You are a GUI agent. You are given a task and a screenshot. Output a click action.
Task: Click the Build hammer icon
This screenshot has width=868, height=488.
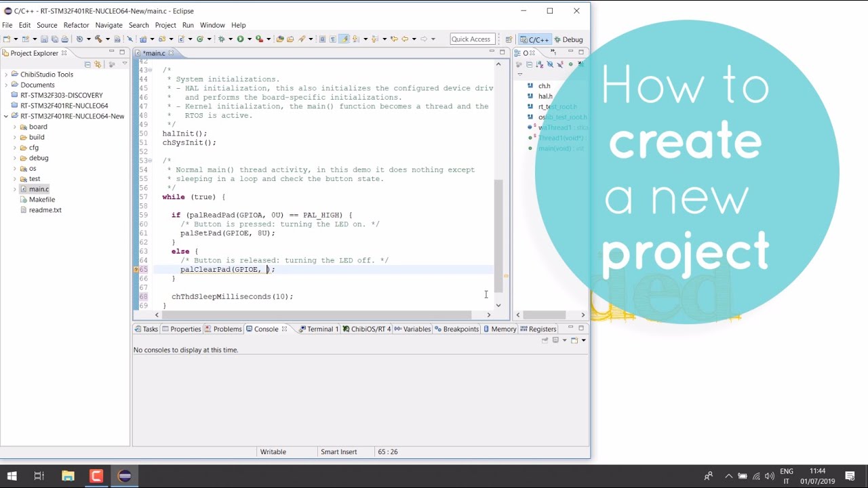(x=99, y=39)
